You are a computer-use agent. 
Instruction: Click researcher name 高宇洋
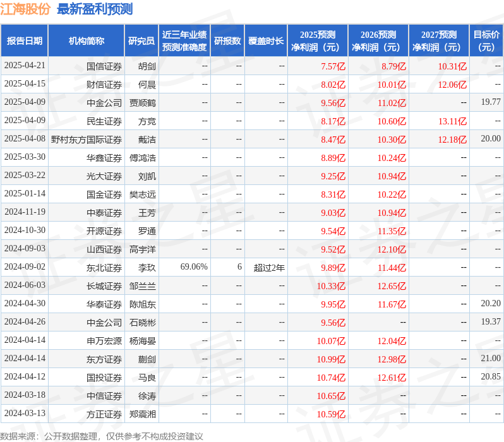pyautogui.click(x=143, y=249)
